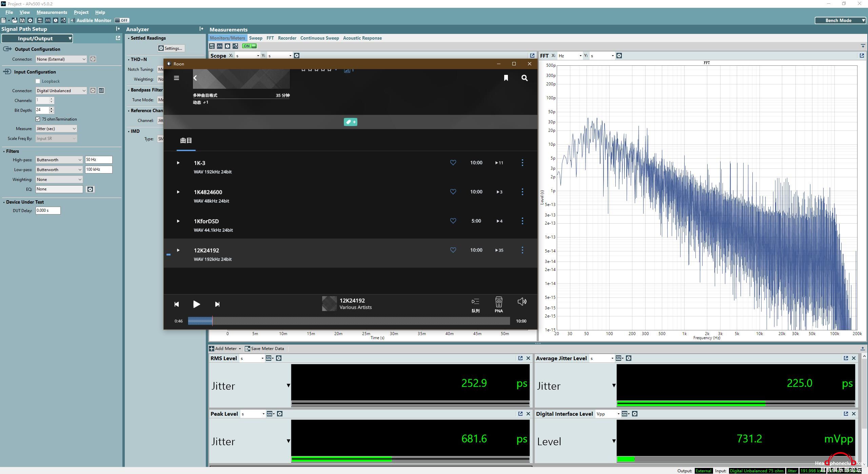The height and width of the screenshot is (474, 868).
Task: Open Input Connector Digital Unbalanced dropdown
Action: coord(61,90)
